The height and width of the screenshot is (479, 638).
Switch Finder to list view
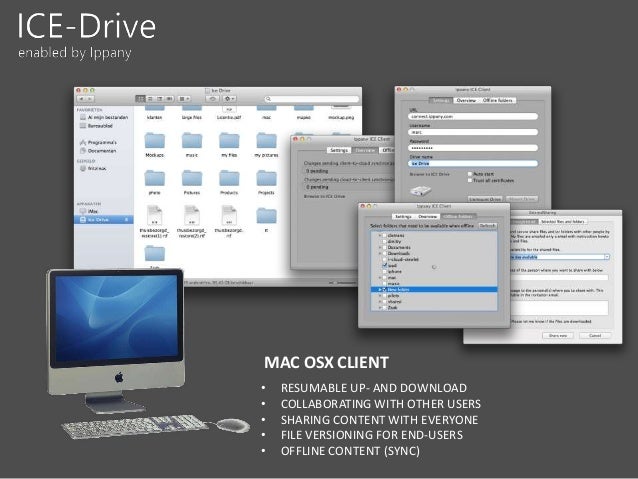point(150,99)
